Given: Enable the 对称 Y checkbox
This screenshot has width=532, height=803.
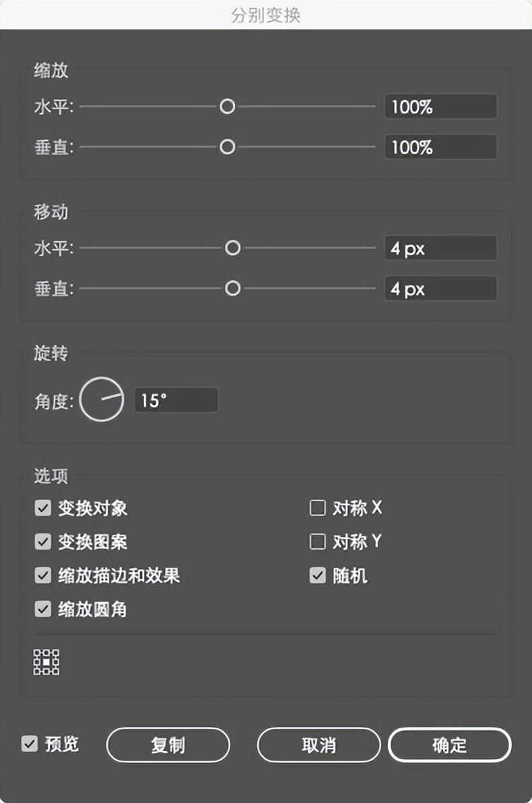Looking at the screenshot, I should point(317,542).
